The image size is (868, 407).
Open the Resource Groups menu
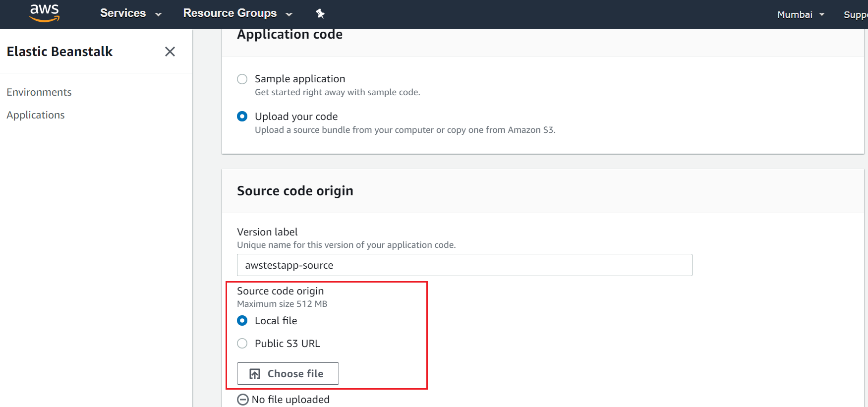[x=230, y=13]
